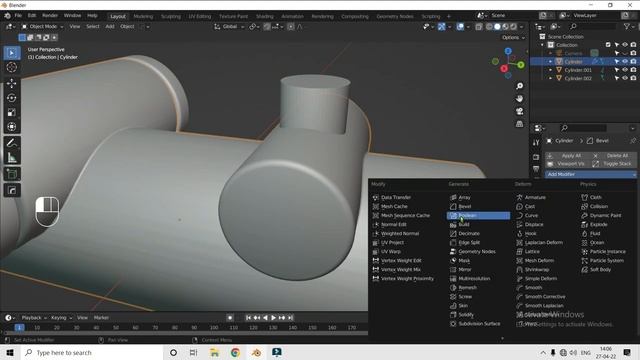Expand Cylinder.002 in outliner
Screen dimensions: 640x360
pyautogui.click(x=550, y=78)
